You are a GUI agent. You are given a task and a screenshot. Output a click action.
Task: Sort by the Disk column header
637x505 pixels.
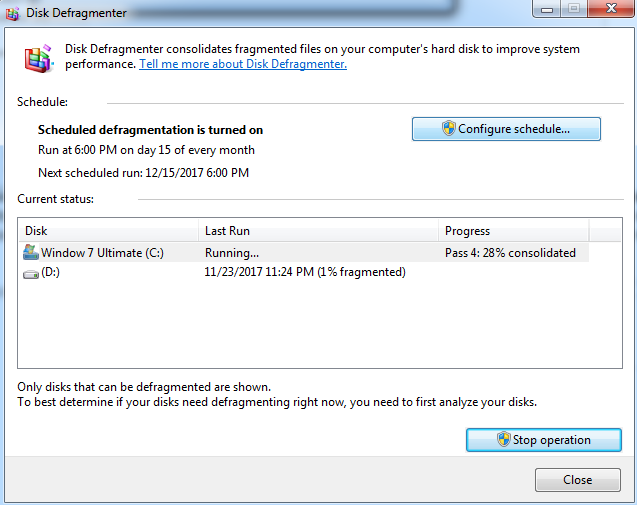click(x=108, y=231)
